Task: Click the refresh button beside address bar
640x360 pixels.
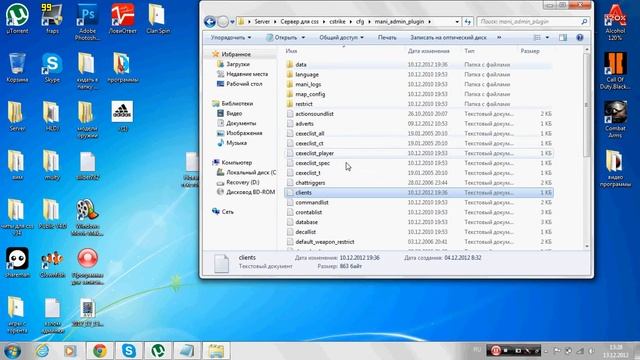Action: (468, 22)
